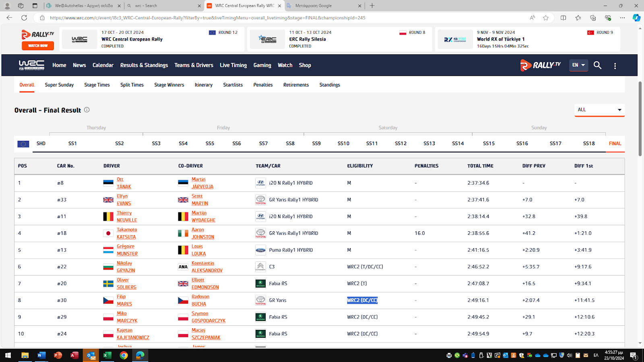644x362 pixels.
Task: Open the three-dot more options menu in WRC navbar
Action: [615, 66]
